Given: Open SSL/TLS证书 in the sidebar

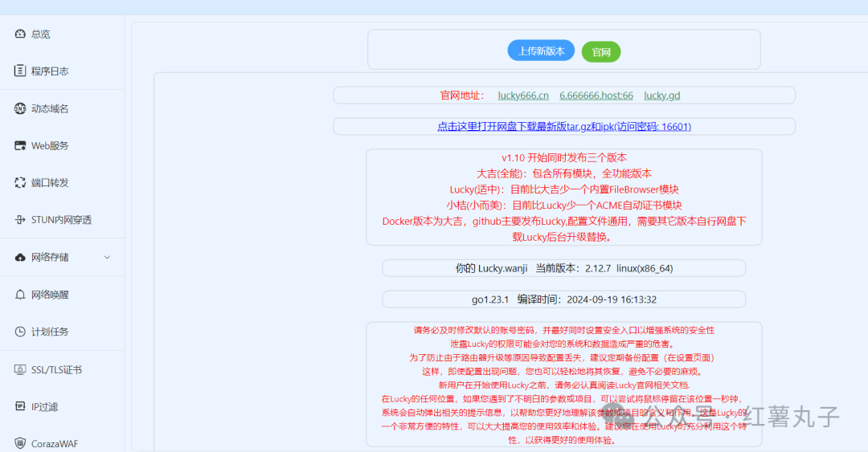Looking at the screenshot, I should pos(62,369).
